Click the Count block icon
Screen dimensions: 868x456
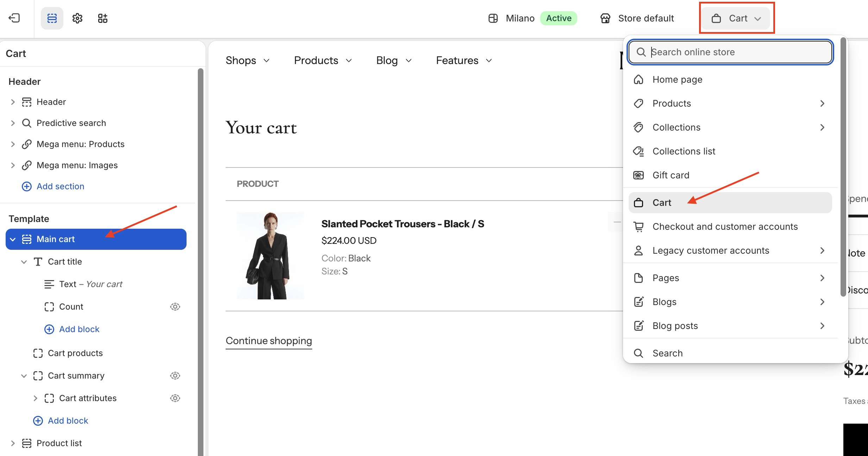coord(49,307)
